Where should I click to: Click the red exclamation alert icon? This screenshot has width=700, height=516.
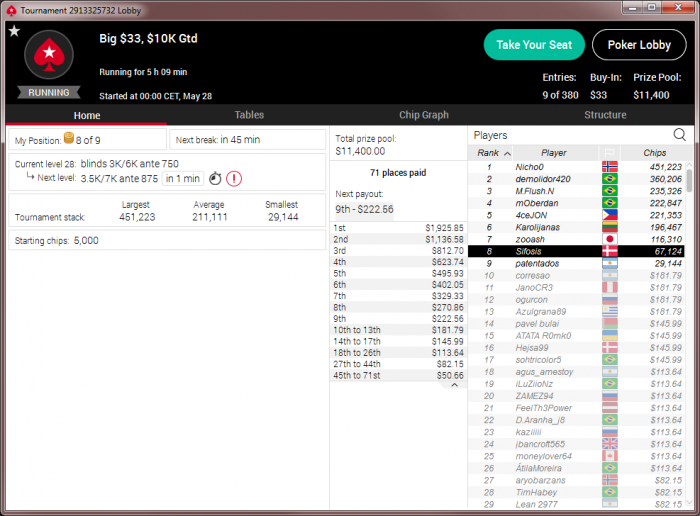click(x=234, y=179)
